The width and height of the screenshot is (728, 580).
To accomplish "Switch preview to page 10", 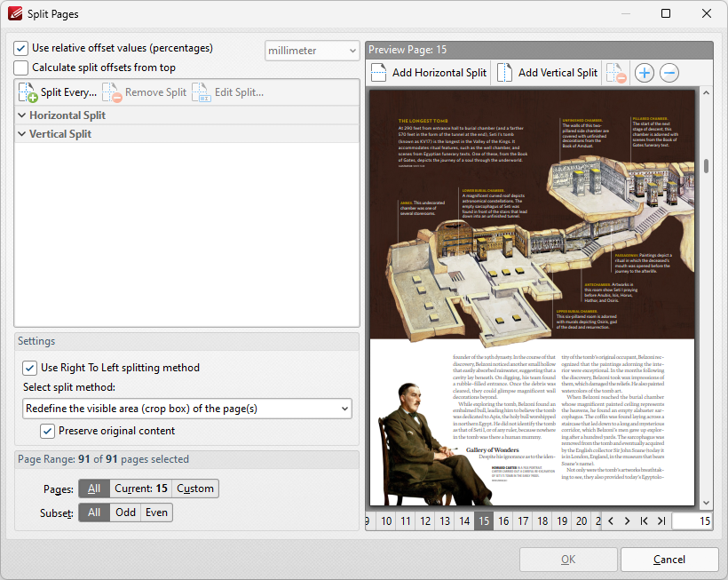I will [386, 521].
